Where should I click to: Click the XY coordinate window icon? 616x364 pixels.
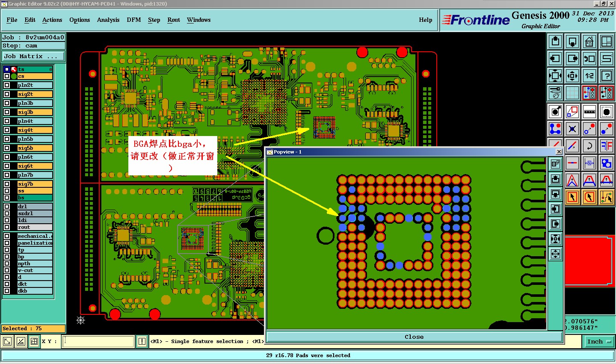click(x=607, y=41)
